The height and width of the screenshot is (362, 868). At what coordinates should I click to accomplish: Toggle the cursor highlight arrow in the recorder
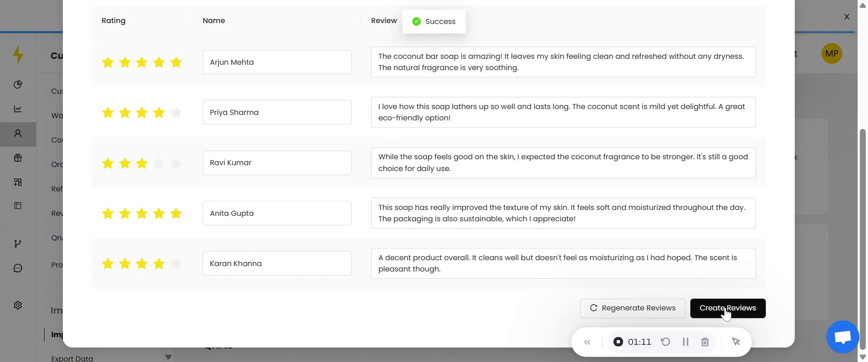(x=736, y=342)
